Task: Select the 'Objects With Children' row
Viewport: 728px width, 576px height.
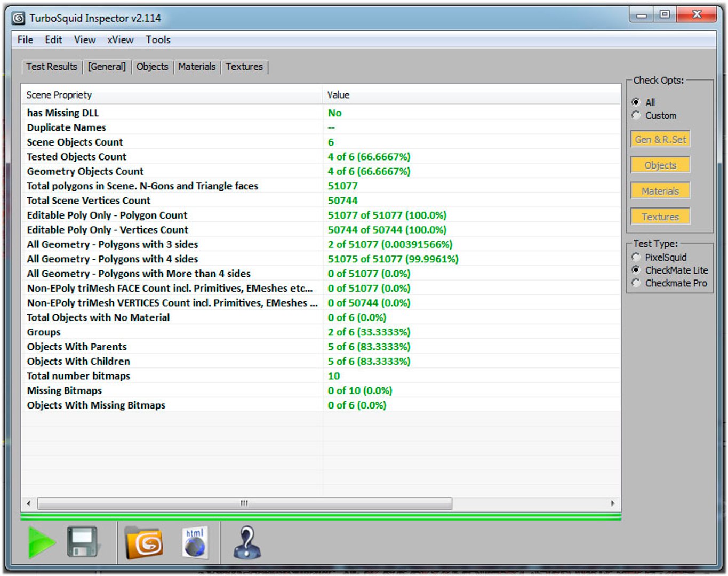Action: coord(321,361)
